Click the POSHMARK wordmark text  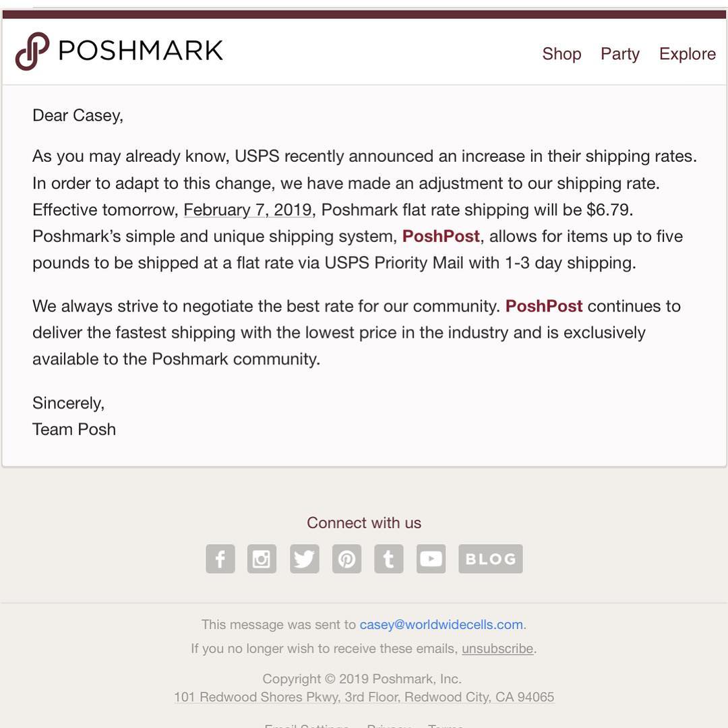click(141, 50)
